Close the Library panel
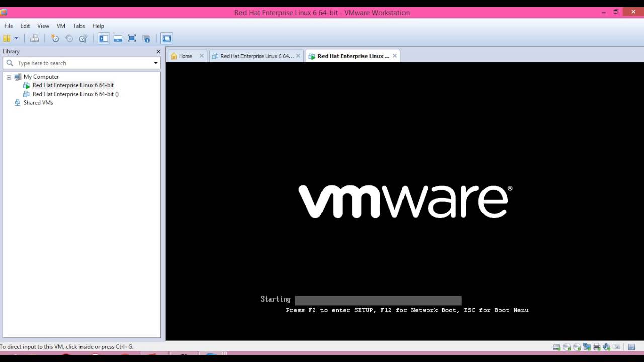Viewport: 644px width, 362px height. click(x=158, y=51)
